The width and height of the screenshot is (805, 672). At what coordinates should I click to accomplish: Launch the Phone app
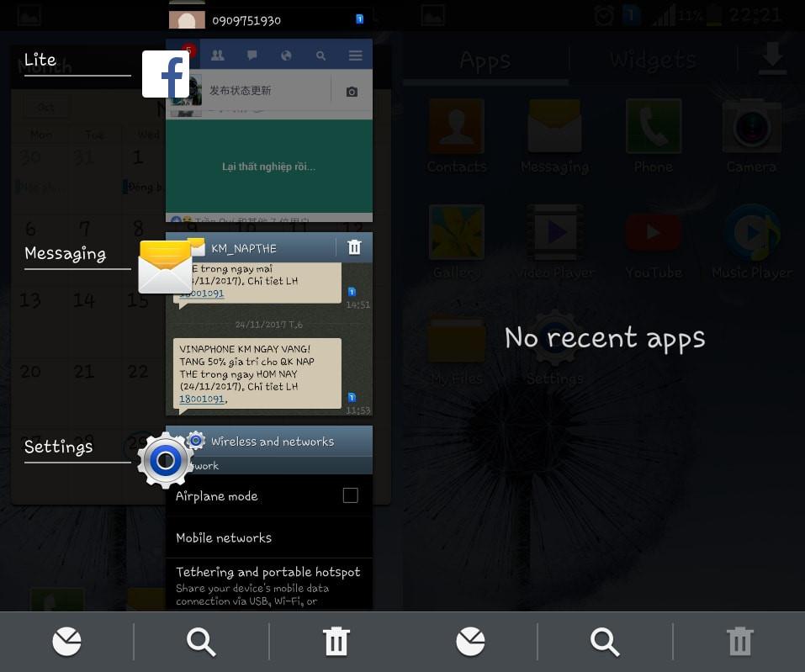point(653,126)
